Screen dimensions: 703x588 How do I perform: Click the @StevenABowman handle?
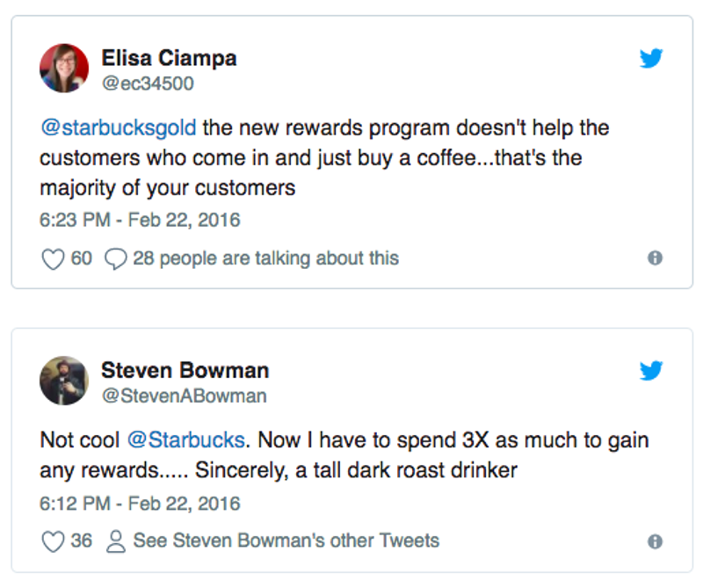click(x=184, y=396)
